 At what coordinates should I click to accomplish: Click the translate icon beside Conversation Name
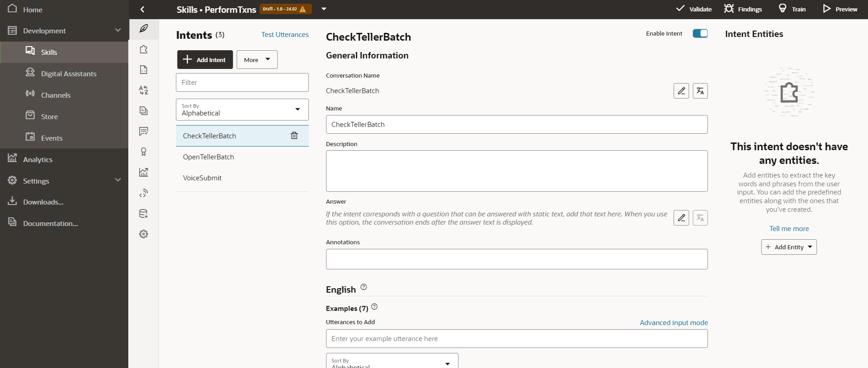coord(700,91)
